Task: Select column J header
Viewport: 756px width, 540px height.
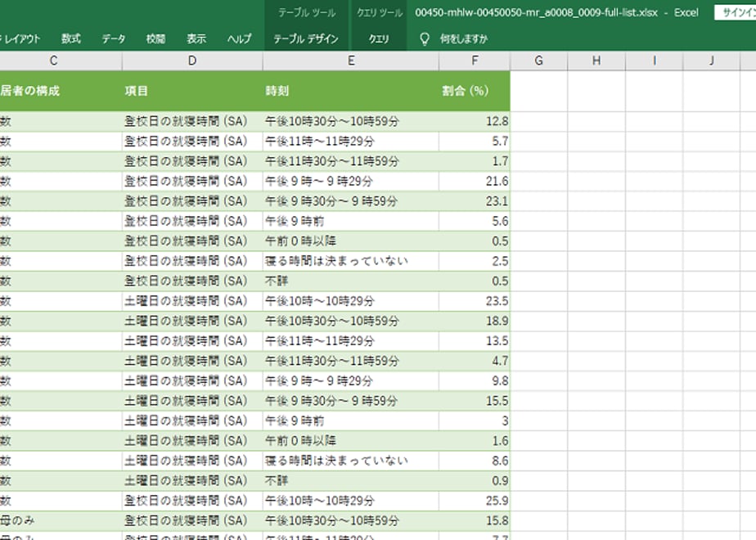Action: click(x=712, y=61)
